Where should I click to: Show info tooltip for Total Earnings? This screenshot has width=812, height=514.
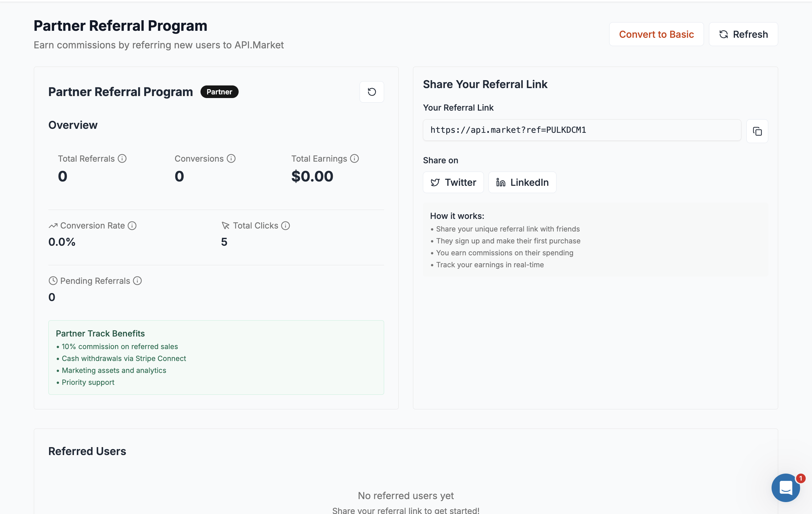click(x=354, y=158)
